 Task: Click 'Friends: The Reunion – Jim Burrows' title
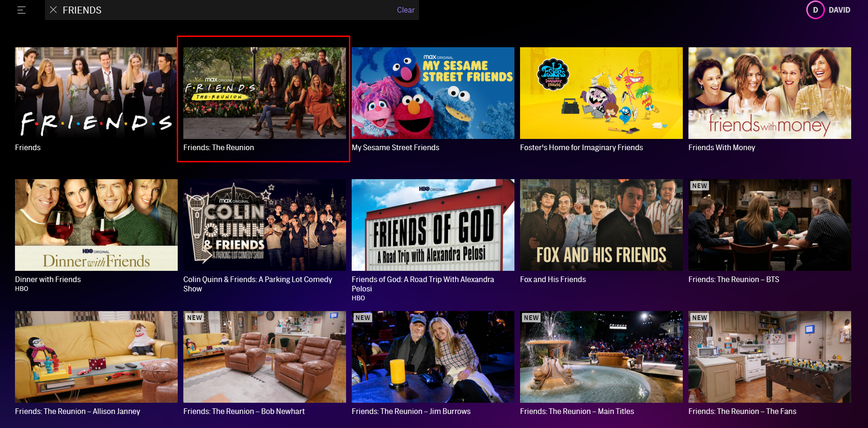pyautogui.click(x=411, y=411)
